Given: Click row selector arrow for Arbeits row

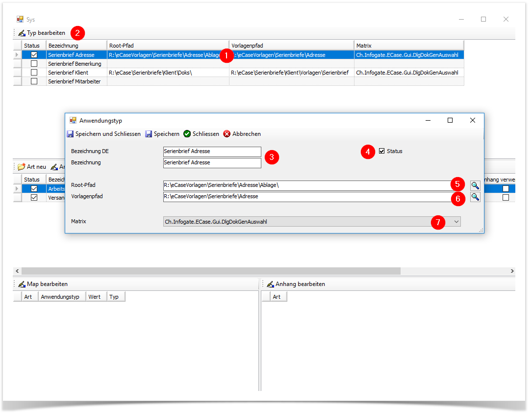Looking at the screenshot, I should [x=17, y=189].
